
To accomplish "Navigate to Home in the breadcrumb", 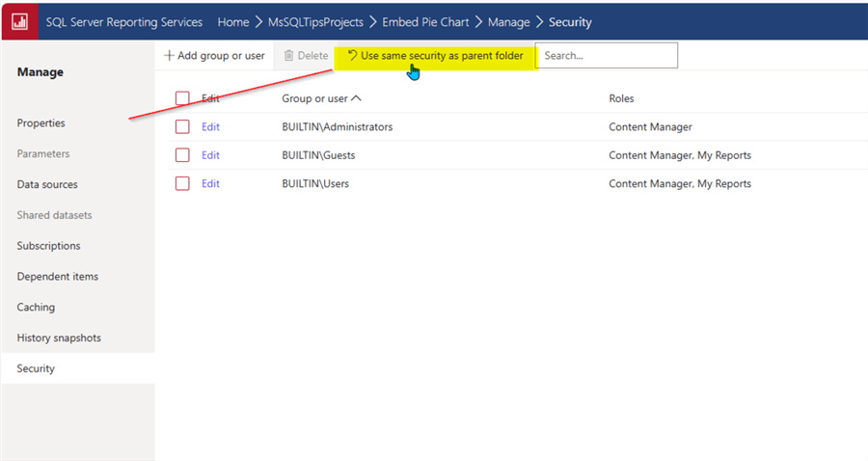I will tap(233, 22).
